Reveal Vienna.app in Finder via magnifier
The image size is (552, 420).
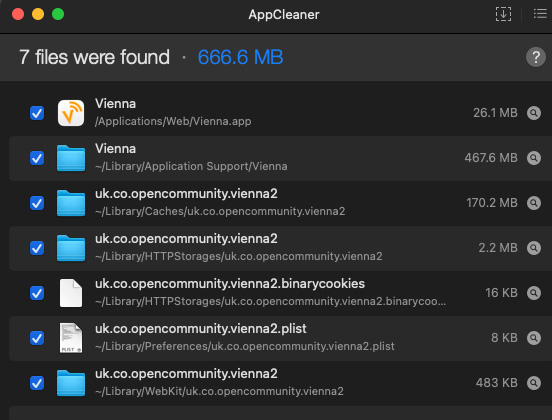534,113
